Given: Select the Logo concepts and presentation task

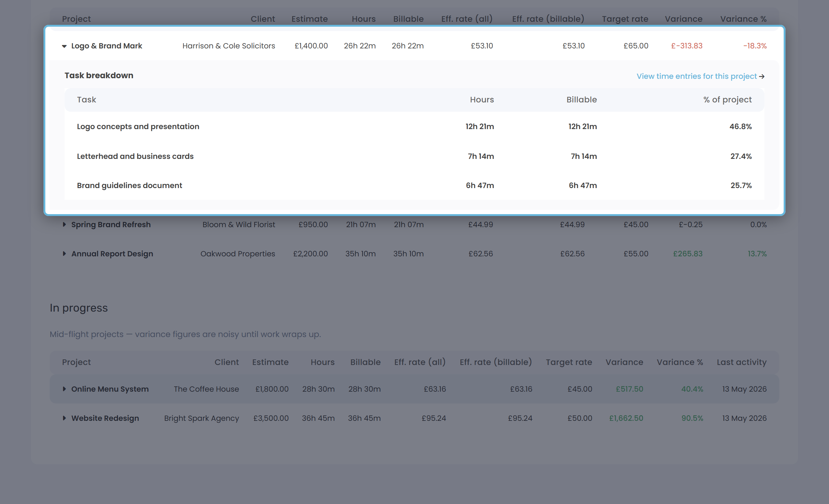Looking at the screenshot, I should coord(138,126).
